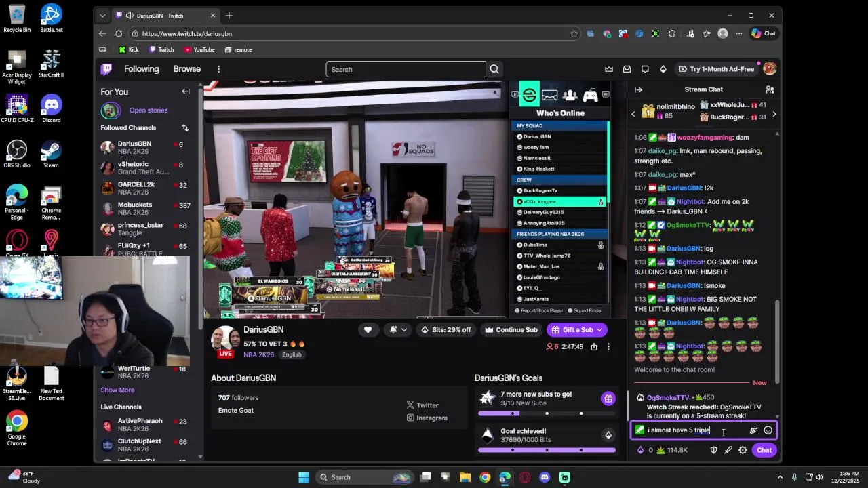
Task: Click new subs goal progress bar
Action: (x=547, y=413)
